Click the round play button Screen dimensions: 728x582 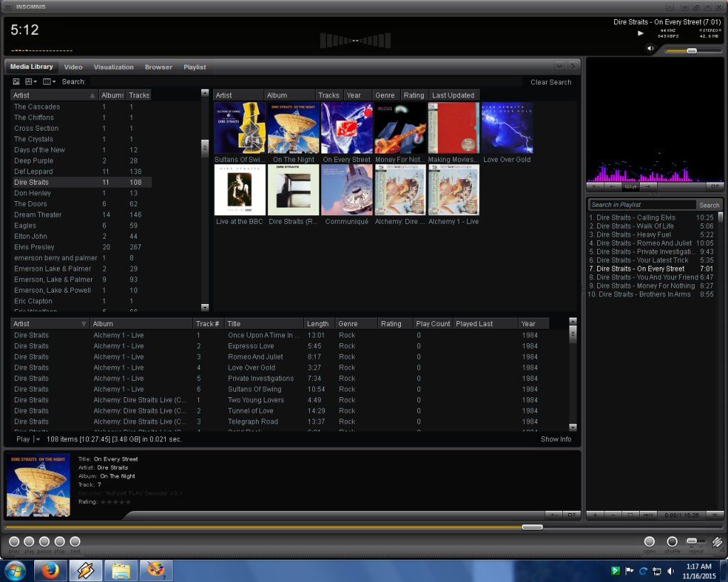coord(28,541)
